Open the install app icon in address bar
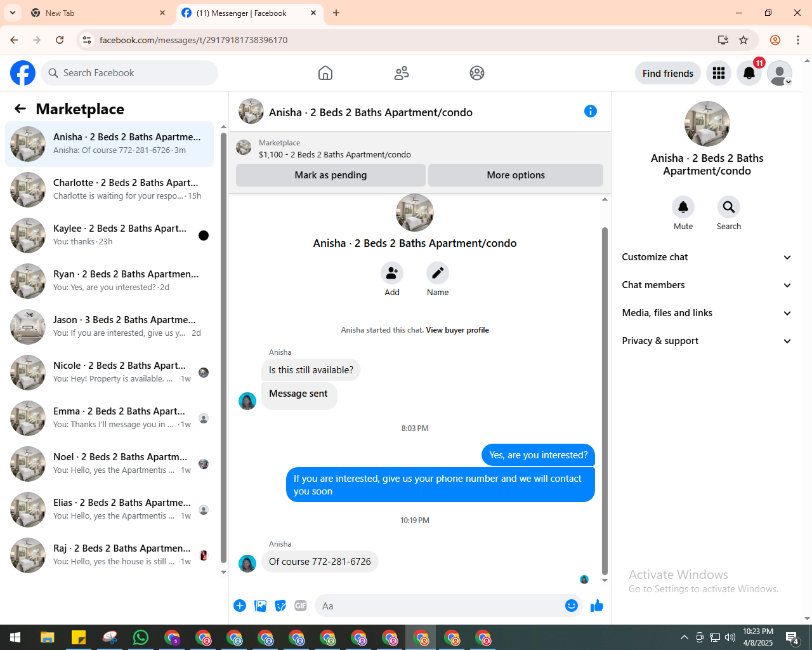Image resolution: width=812 pixels, height=650 pixels. (723, 40)
